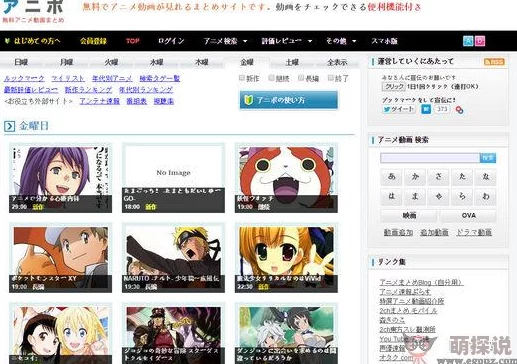The image size is (517, 364).
Task: Open the orange RSS feed icon
Action: (494, 62)
